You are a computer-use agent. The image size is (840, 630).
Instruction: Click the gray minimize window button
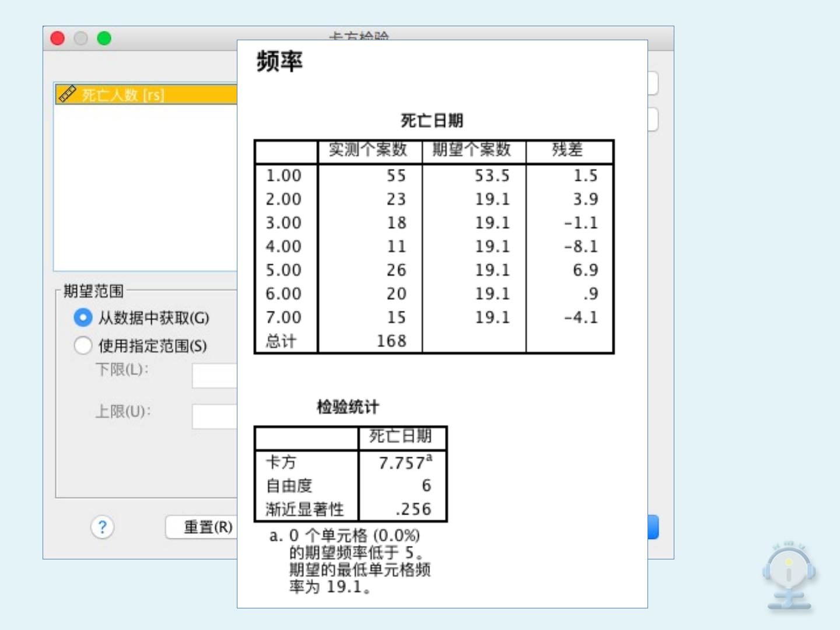point(81,38)
